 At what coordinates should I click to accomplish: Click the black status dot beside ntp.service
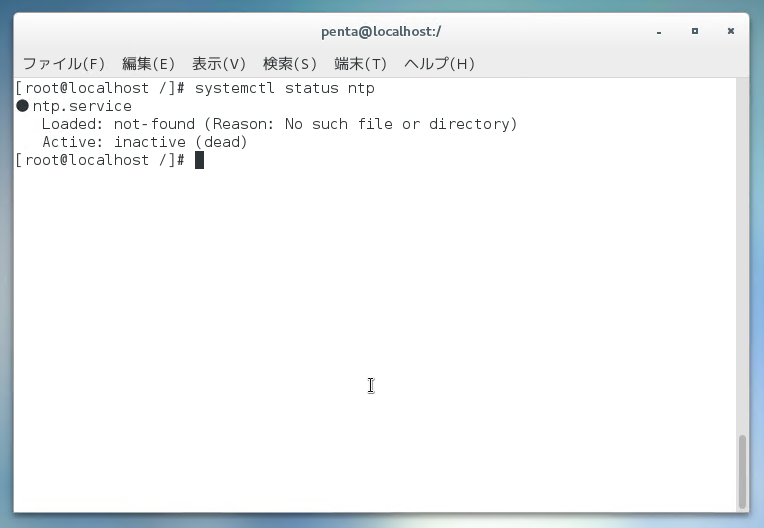pos(22,106)
